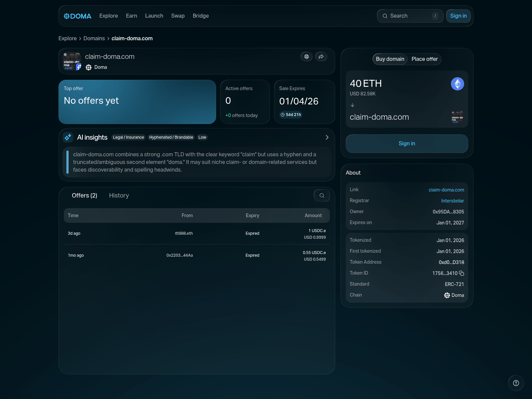532x399 pixels.
Task: Open claim-doma.com link in About
Action: coord(446,190)
